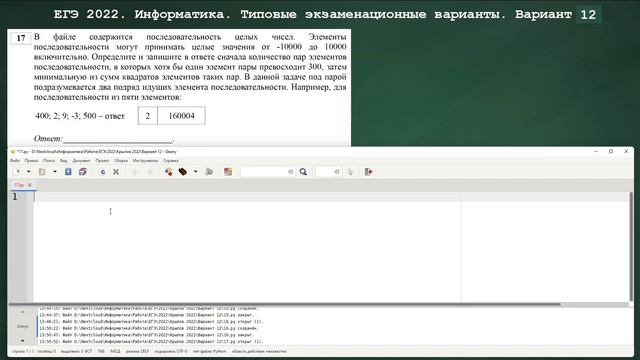The height and width of the screenshot is (360, 640).
Task: Open the Документ menu
Action: coord(82,161)
